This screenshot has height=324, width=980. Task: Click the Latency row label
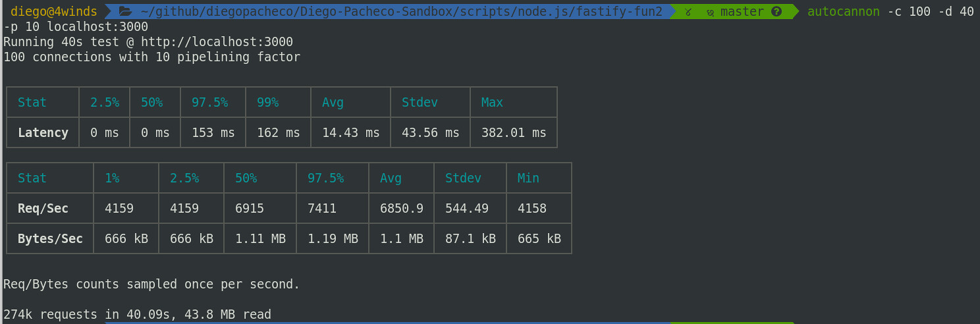(43, 132)
